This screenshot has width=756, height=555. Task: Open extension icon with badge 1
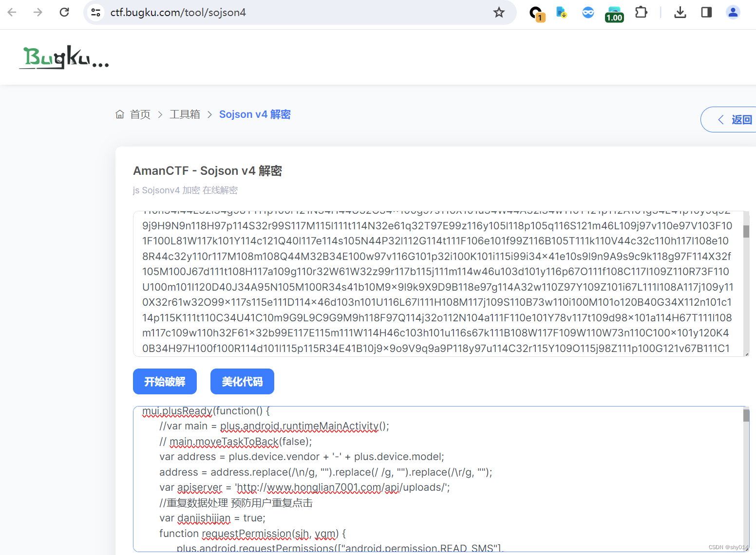click(537, 13)
